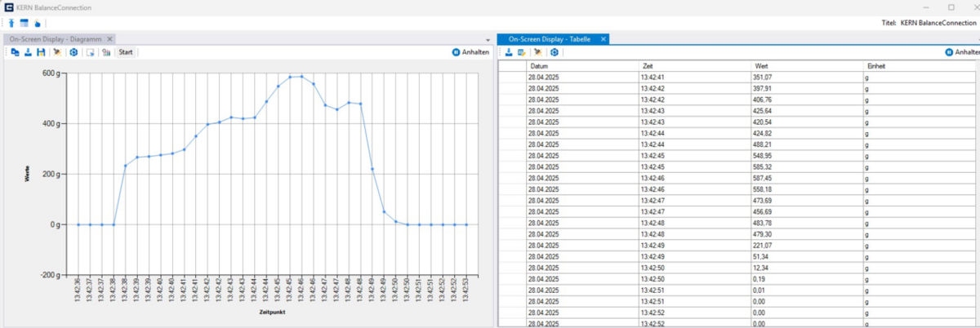
Task: Click the save icon in the diagram toolbar
Action: point(41,52)
